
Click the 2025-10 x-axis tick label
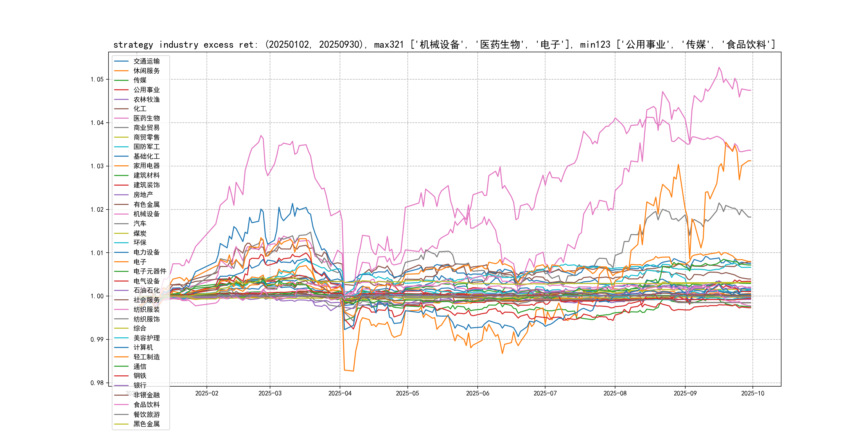click(x=753, y=393)
